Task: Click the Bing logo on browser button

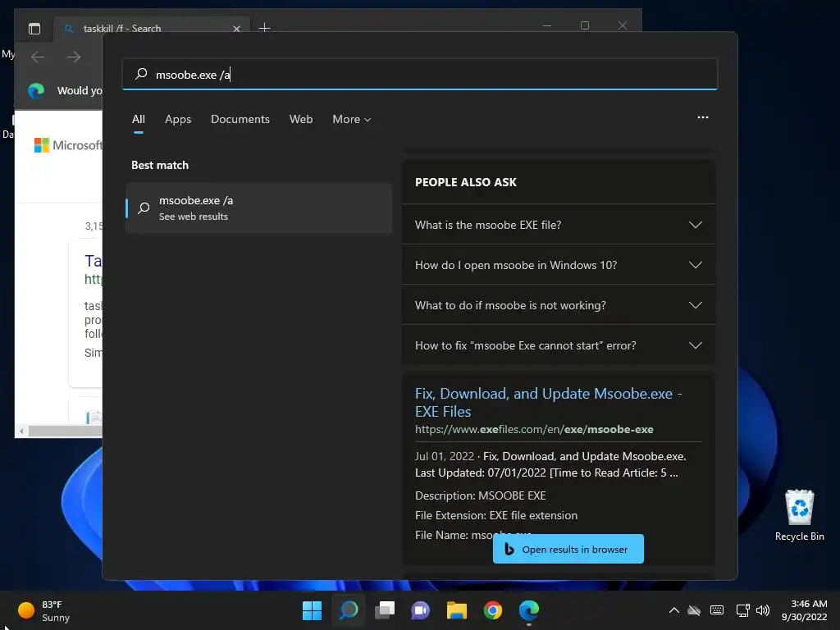Action: coord(509,549)
